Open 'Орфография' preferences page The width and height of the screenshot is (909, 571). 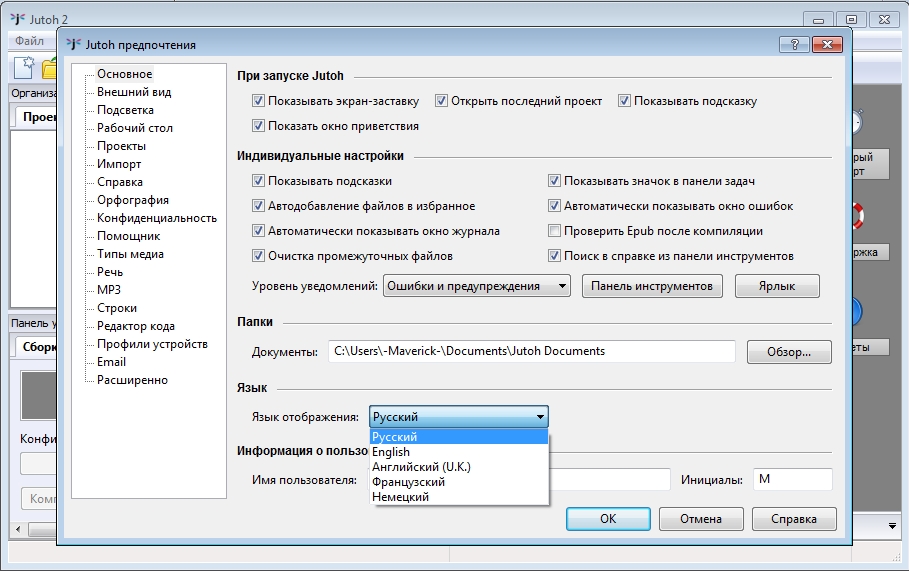click(x=133, y=199)
